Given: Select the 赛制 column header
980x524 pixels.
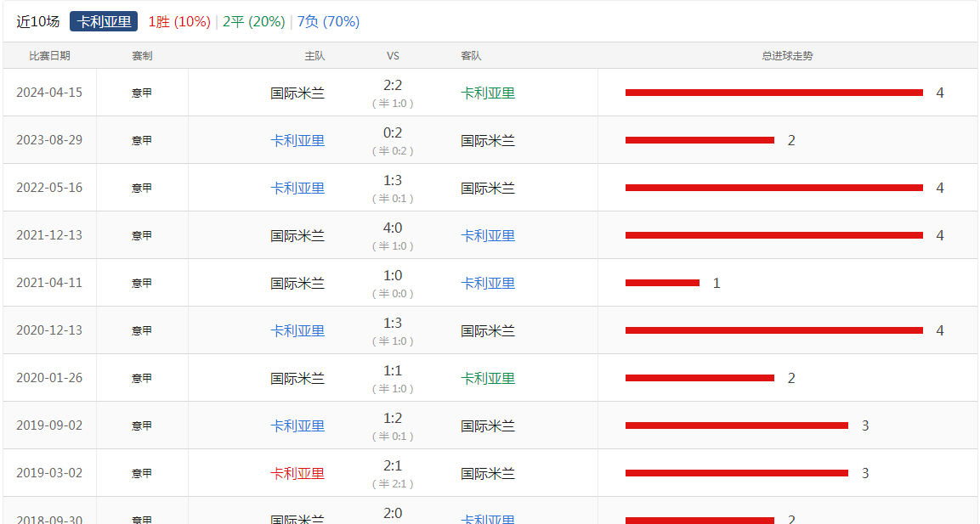Looking at the screenshot, I should (x=142, y=56).
